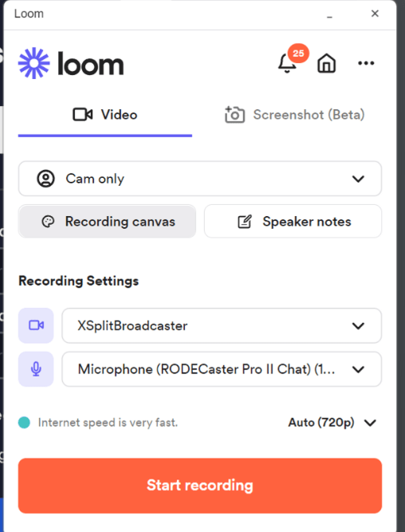Expand the Auto (720p) quality selector
Viewport: 405px width, 532px height.
click(332, 423)
